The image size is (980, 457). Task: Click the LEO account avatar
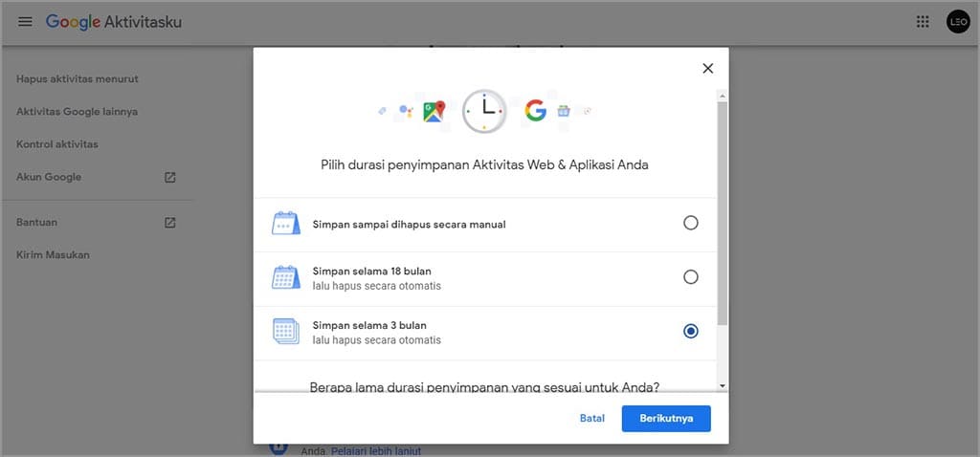pos(958,22)
